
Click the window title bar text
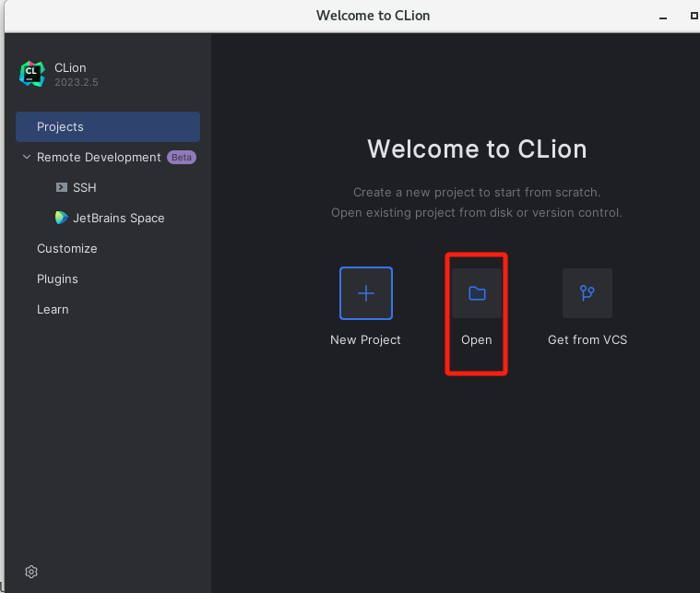(x=373, y=16)
